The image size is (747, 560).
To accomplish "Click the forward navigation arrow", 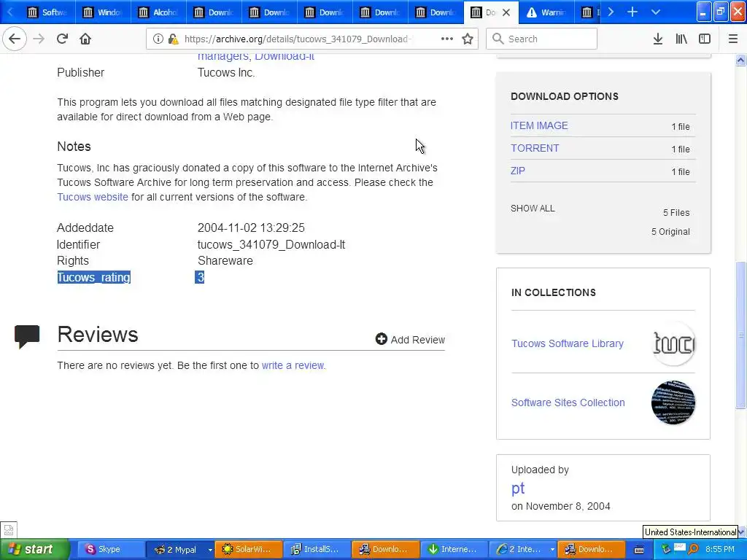I will [39, 39].
